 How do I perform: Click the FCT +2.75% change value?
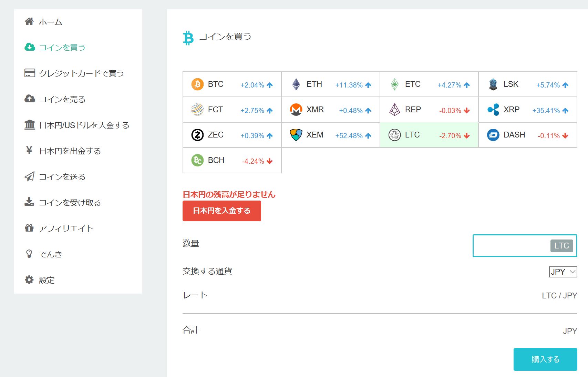tap(252, 111)
